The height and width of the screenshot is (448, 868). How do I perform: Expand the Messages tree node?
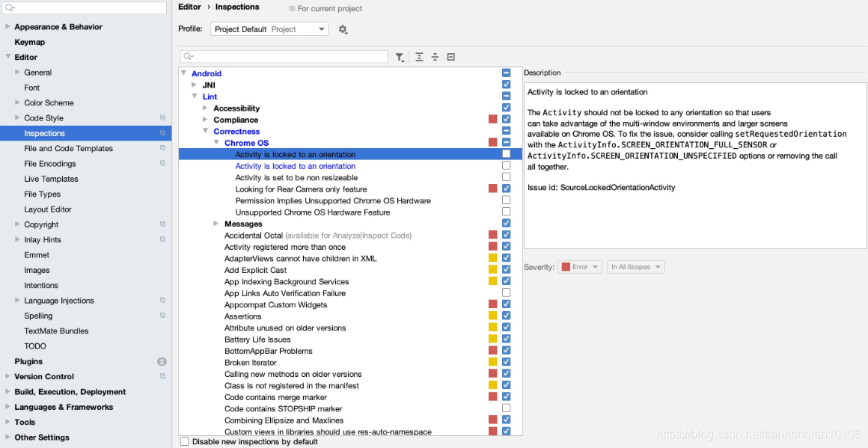[x=216, y=224]
